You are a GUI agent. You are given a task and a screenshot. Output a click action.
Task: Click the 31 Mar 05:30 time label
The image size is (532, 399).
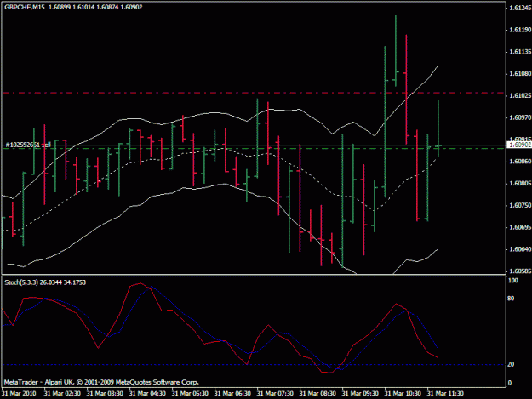coord(190,394)
